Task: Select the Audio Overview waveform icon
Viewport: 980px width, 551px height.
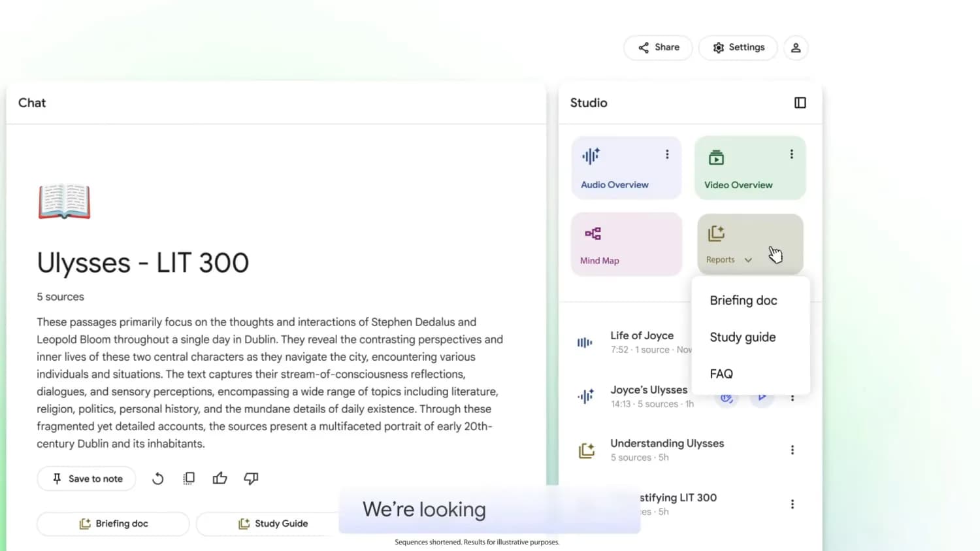Action: 590,156
